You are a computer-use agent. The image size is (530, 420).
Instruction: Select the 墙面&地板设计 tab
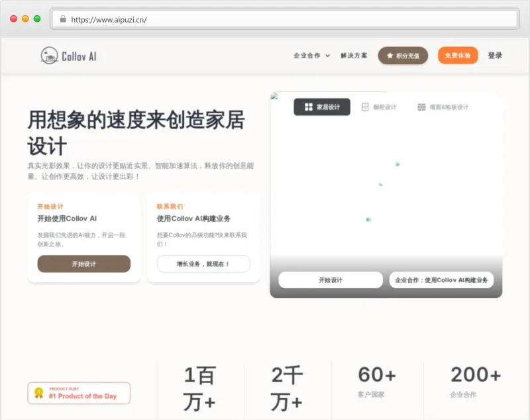pos(443,107)
